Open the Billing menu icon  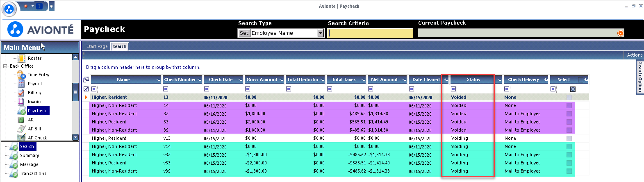(x=21, y=93)
